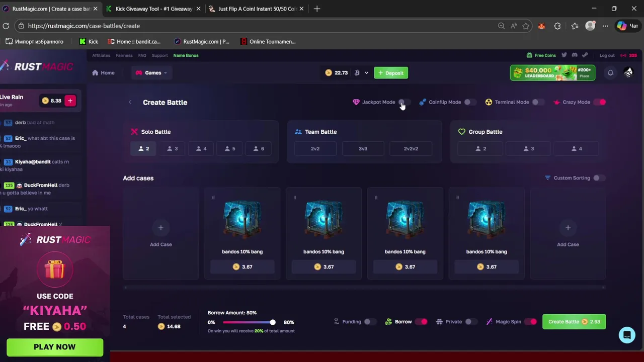Disable the Magic Spin toggle
Viewport: 644px width, 362px height.
coord(530,322)
